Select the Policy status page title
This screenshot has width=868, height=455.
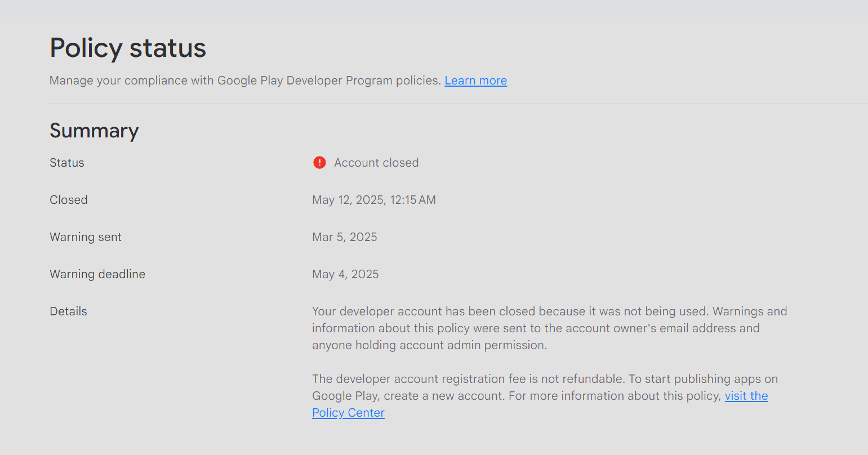click(x=127, y=48)
